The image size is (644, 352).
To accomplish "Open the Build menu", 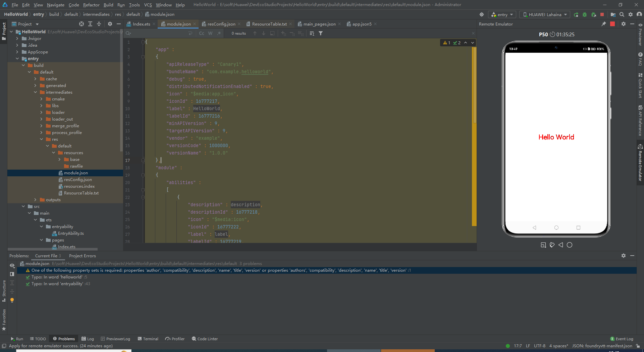I will pos(108,5).
